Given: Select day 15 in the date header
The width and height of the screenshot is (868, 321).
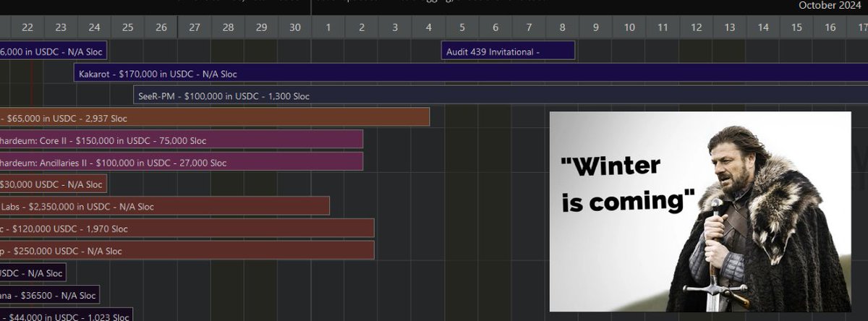Looking at the screenshot, I should pos(796,27).
